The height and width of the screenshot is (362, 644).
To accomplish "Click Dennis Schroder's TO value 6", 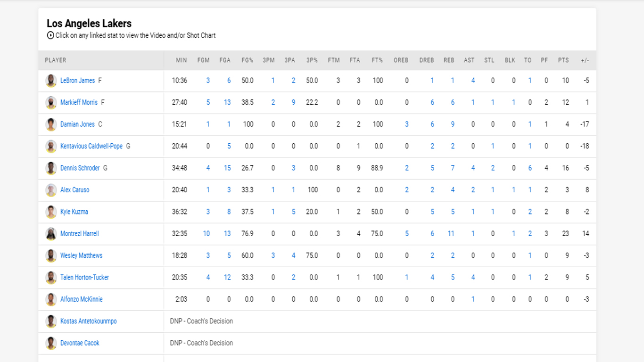I will tap(530, 168).
